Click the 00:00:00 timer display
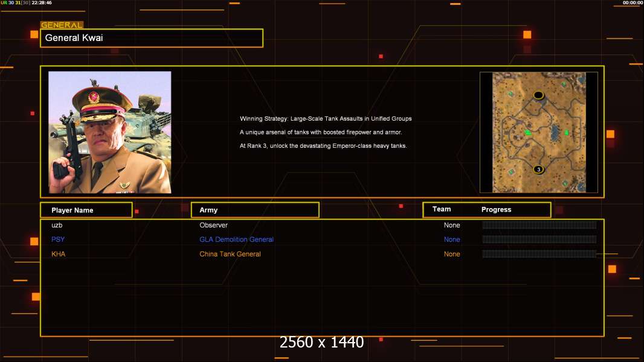This screenshot has height=362, width=644. coord(633,3)
